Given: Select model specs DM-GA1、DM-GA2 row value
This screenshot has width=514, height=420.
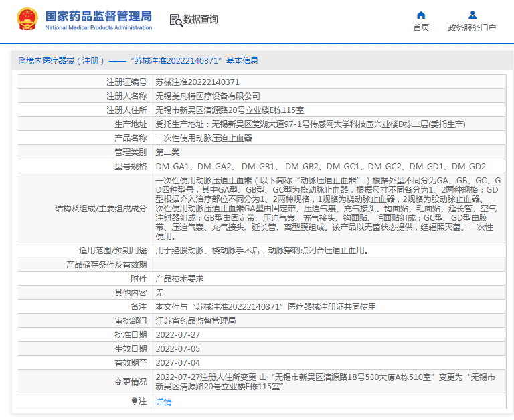Looking at the screenshot, I should pyautogui.click(x=321, y=167).
